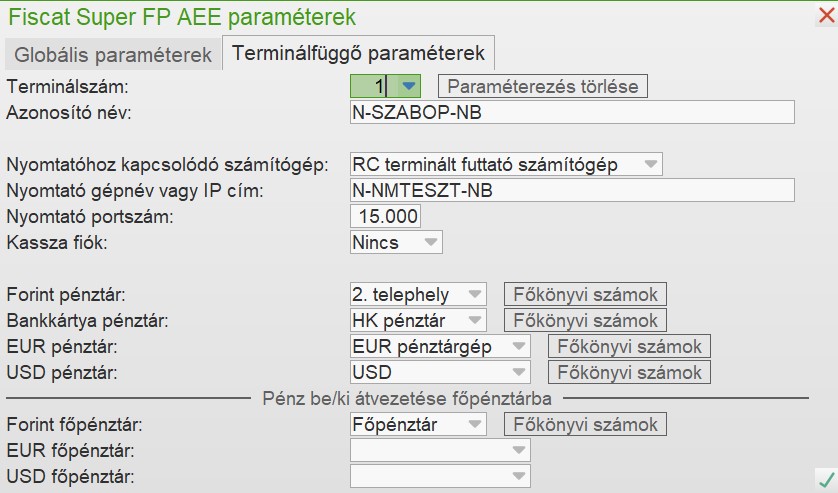Expand the EUR pénztár dropdown
Screen dimensions: 838x493
pos(519,347)
